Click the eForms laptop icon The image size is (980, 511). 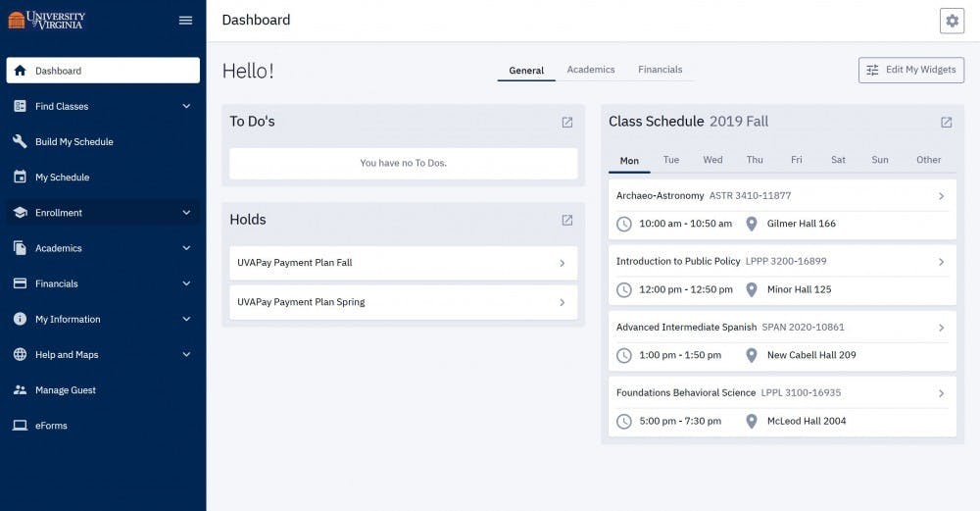point(20,426)
